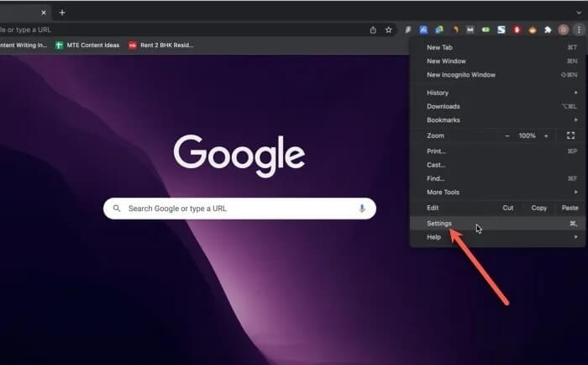Image resolution: width=588 pixels, height=365 pixels.
Task: Choose New Incognito Window
Action: (497, 75)
